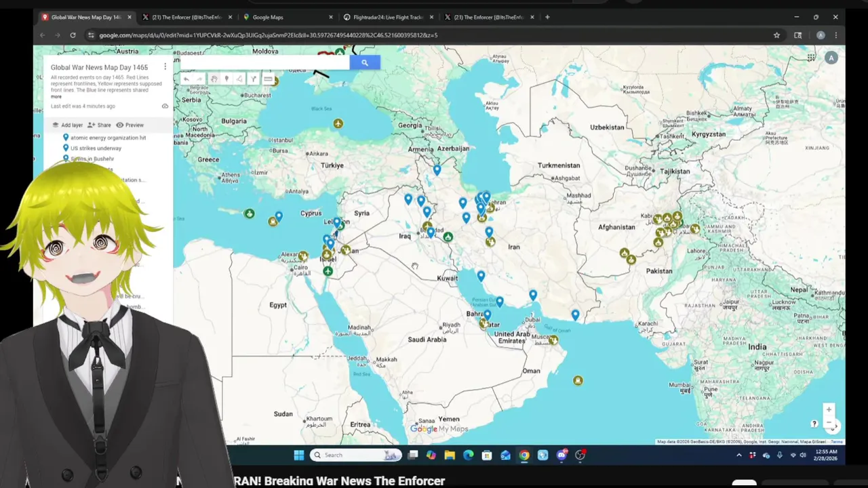868x488 pixels.
Task: Bookmark page with the star icon
Action: point(776,35)
